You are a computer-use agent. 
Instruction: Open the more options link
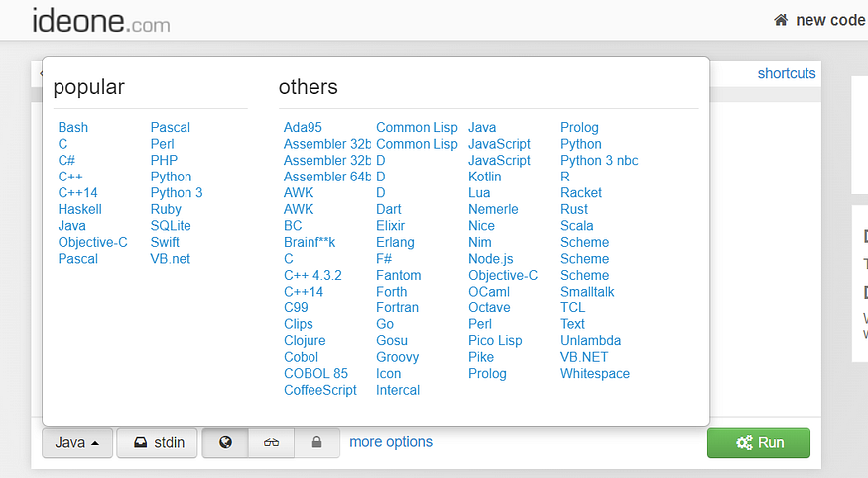(391, 442)
